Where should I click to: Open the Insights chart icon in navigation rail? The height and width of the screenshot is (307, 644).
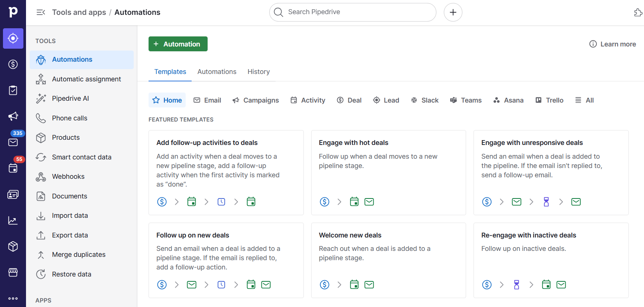click(13, 220)
